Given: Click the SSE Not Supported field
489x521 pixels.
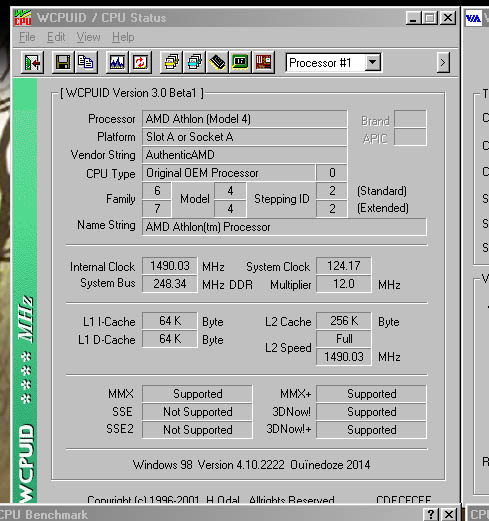Looking at the screenshot, I should pos(197,412).
